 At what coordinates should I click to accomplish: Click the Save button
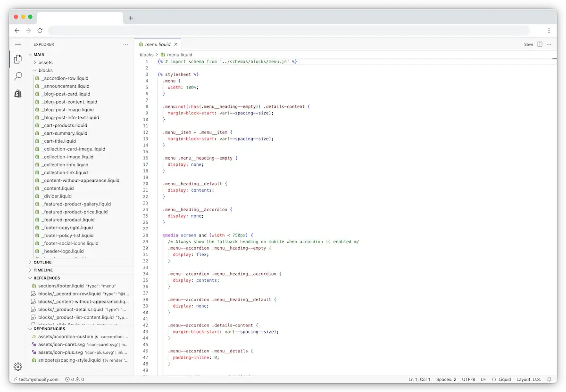pyautogui.click(x=528, y=44)
